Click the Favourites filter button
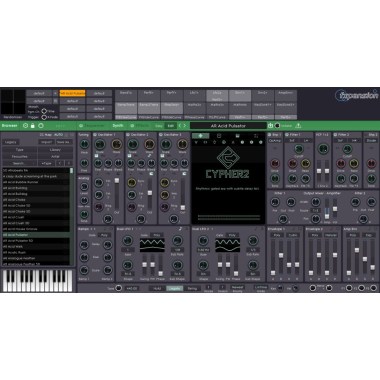The image size is (380, 380). (20, 156)
